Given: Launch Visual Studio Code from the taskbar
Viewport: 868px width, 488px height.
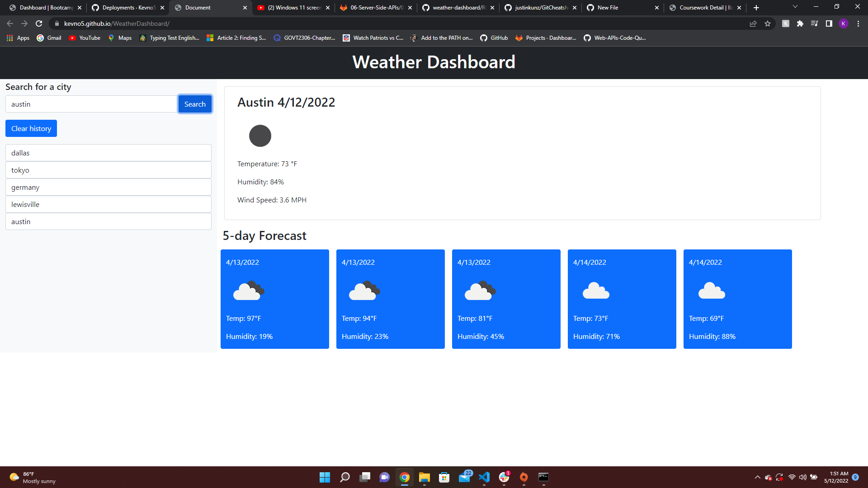Looking at the screenshot, I should pyautogui.click(x=484, y=477).
